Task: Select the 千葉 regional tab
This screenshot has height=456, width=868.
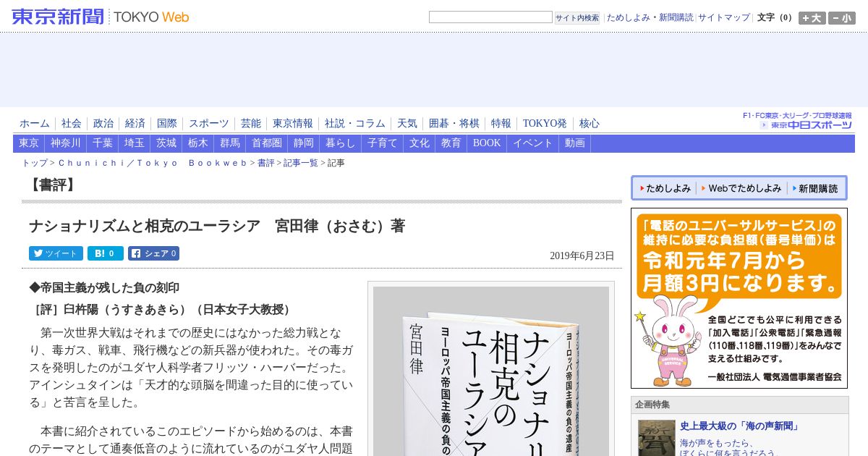Action: (x=103, y=143)
